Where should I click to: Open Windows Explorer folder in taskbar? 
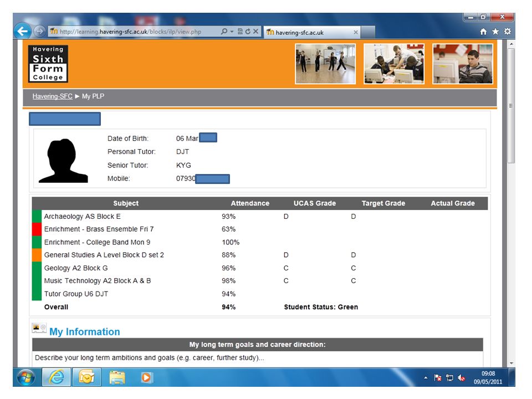point(117,377)
